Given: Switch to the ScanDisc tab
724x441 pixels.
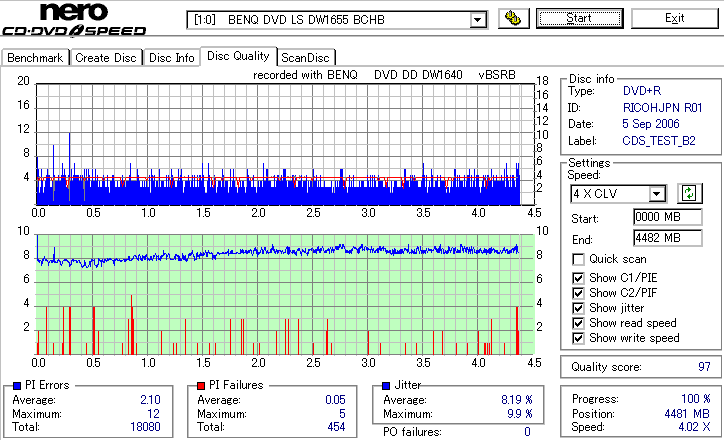Looking at the screenshot, I should click(x=305, y=58).
